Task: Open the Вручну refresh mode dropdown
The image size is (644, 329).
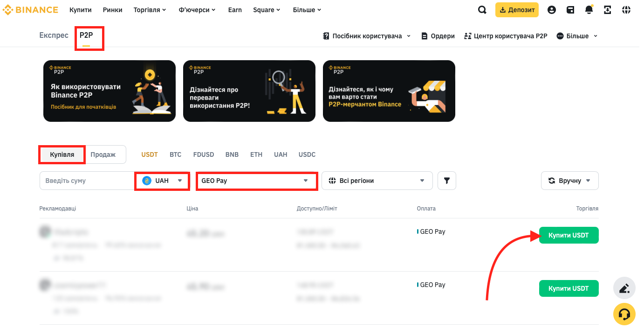Action: pyautogui.click(x=570, y=181)
